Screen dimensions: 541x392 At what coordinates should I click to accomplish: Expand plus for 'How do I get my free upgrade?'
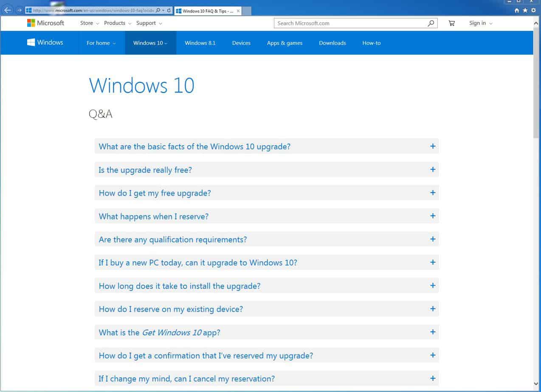point(433,193)
